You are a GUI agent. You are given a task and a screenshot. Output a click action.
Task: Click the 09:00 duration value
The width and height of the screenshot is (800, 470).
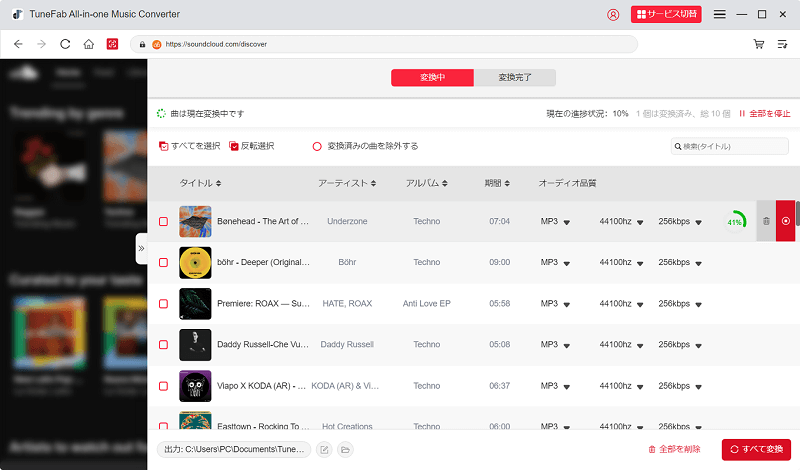(499, 262)
